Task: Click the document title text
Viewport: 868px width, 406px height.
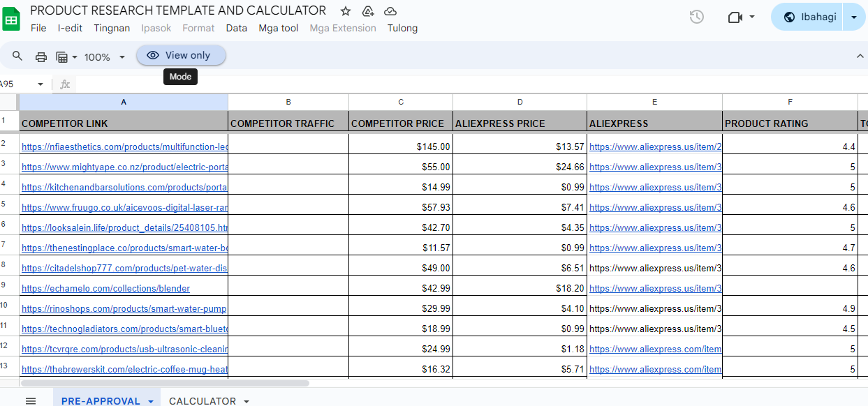Action: (178, 10)
